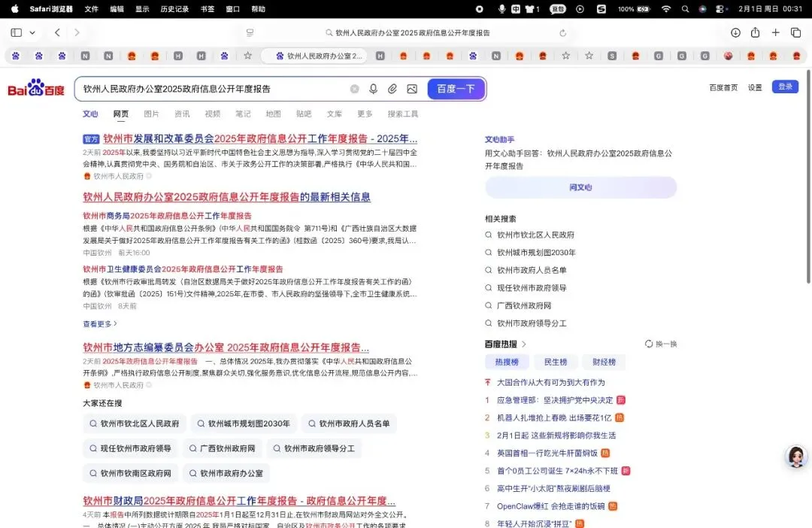Show the downloads list

click(735, 32)
